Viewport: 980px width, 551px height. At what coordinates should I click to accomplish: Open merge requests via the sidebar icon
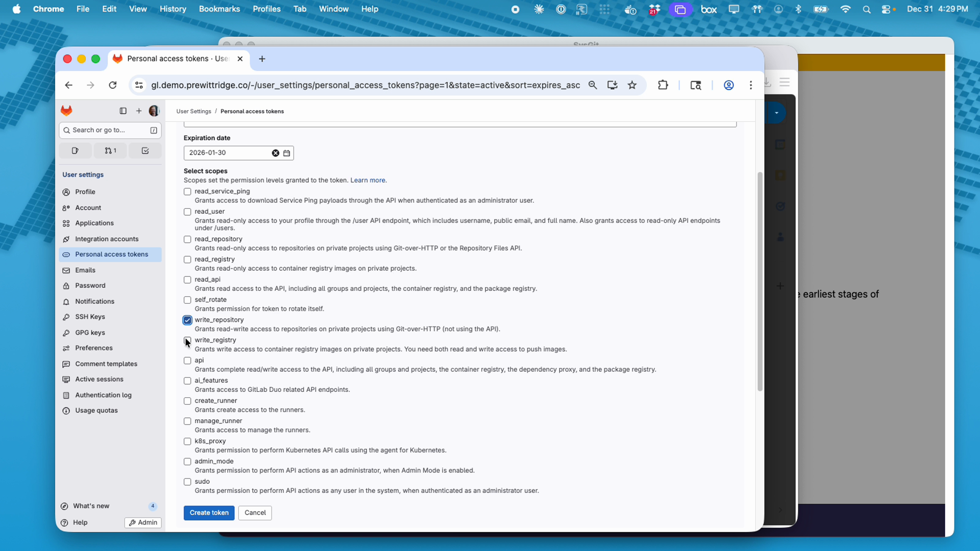point(110,151)
